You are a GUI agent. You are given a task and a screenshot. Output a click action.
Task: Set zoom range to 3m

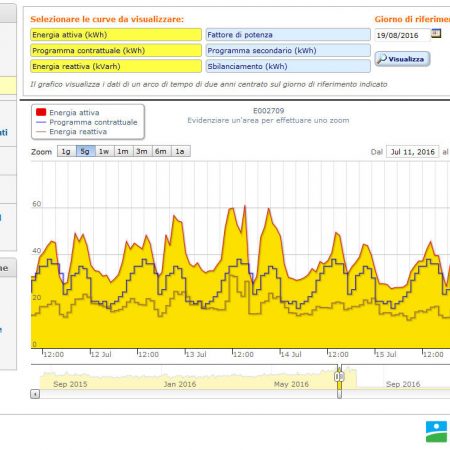[x=142, y=151]
